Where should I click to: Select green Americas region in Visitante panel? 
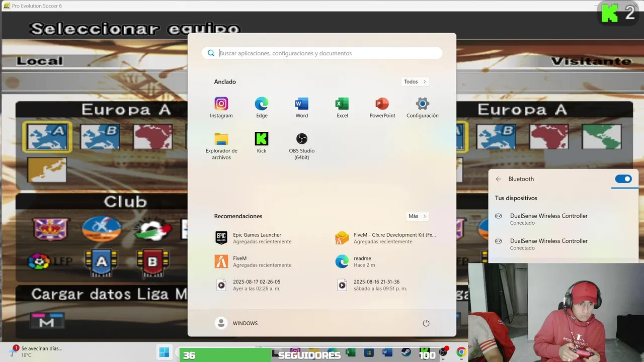coord(601,136)
